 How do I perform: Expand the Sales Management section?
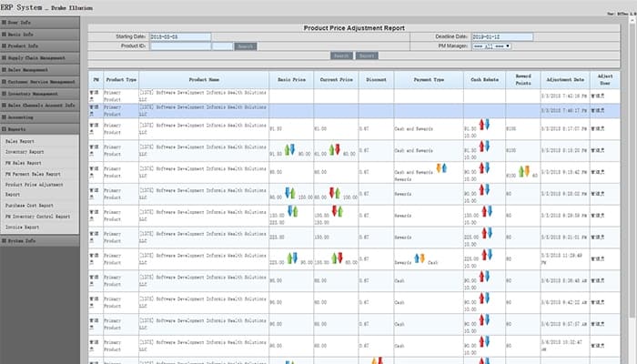[x=40, y=70]
